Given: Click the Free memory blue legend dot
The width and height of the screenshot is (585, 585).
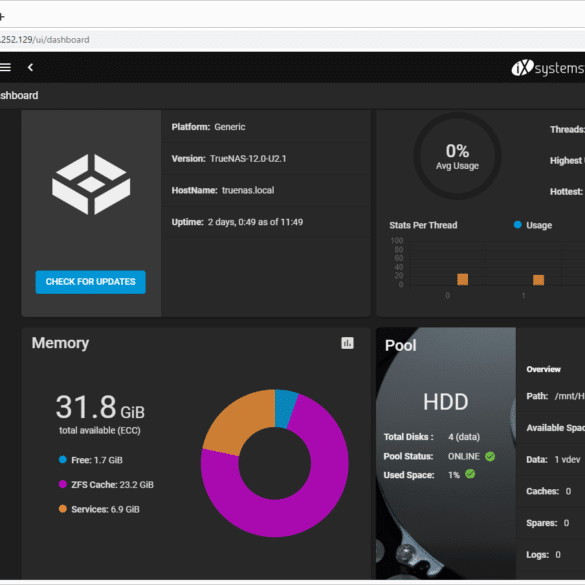Looking at the screenshot, I should (63, 460).
